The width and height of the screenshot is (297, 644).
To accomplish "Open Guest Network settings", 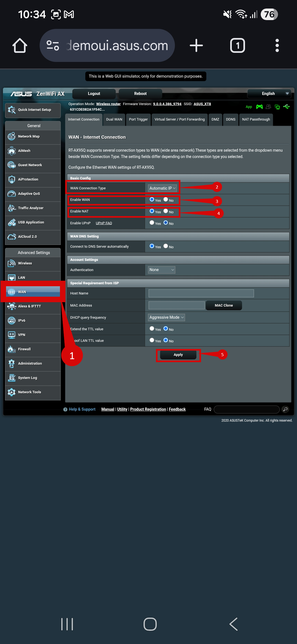I will [x=33, y=165].
